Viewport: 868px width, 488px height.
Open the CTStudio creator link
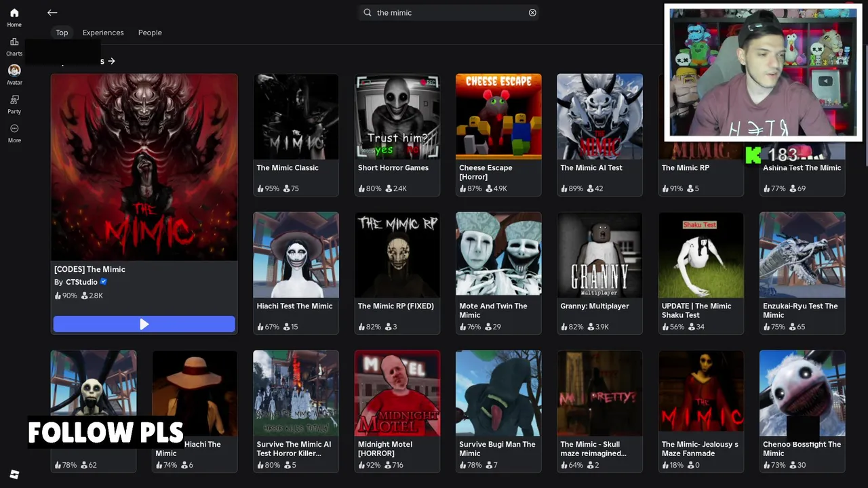[81, 282]
